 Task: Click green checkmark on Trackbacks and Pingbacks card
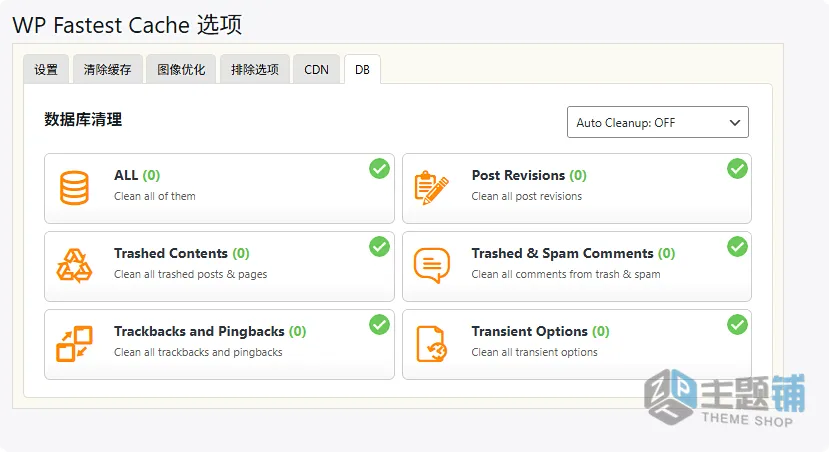[x=379, y=325]
